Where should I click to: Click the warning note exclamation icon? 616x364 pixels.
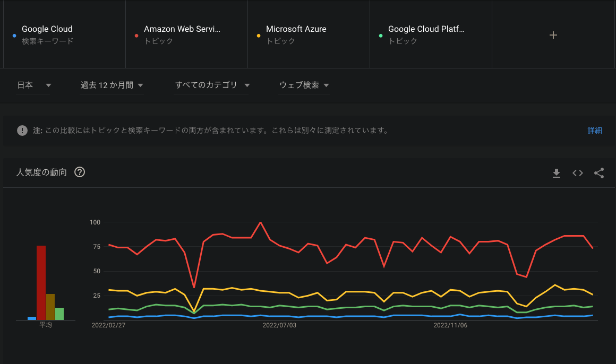(22, 131)
